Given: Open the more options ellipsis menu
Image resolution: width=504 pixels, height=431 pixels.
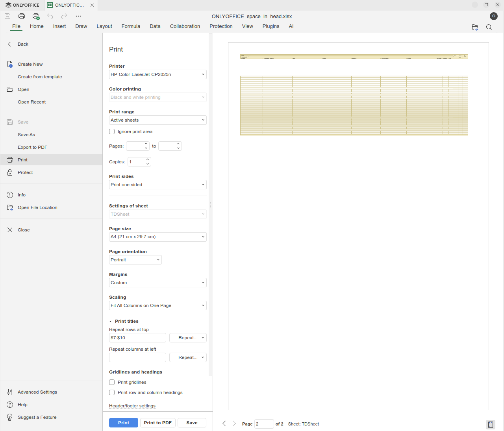Looking at the screenshot, I should [78, 16].
